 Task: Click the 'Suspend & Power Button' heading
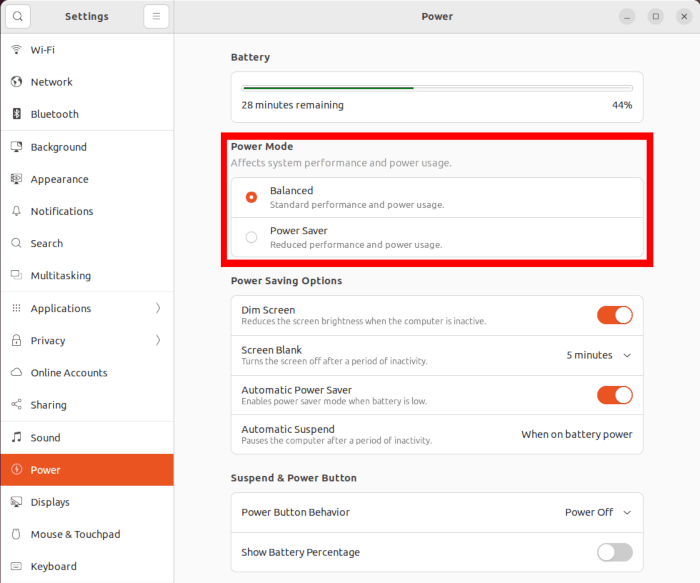[294, 478]
